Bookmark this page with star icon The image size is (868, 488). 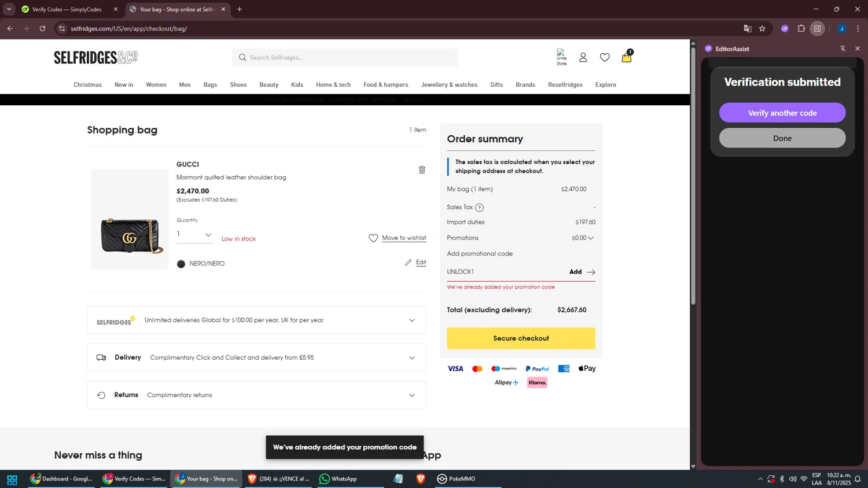click(762, 28)
